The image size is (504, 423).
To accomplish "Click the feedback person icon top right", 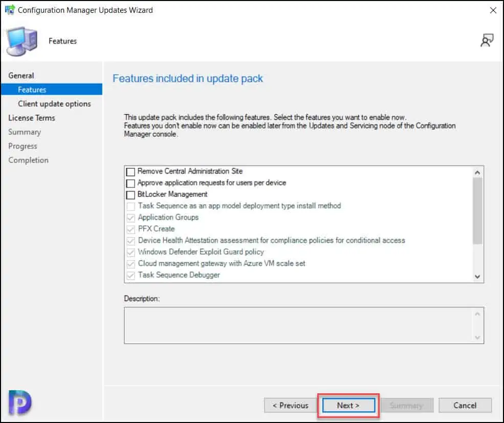I will [x=487, y=40].
